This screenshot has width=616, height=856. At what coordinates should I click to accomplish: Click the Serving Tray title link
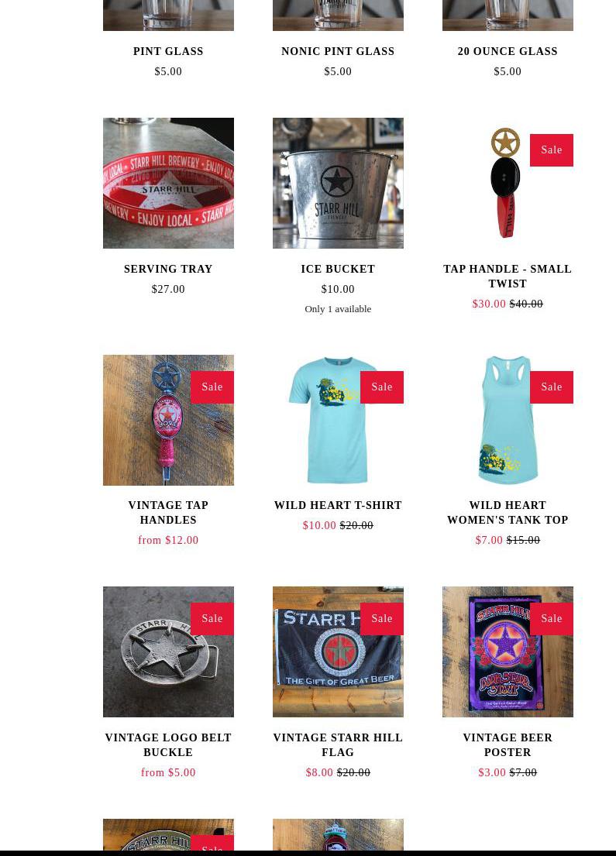point(168,269)
